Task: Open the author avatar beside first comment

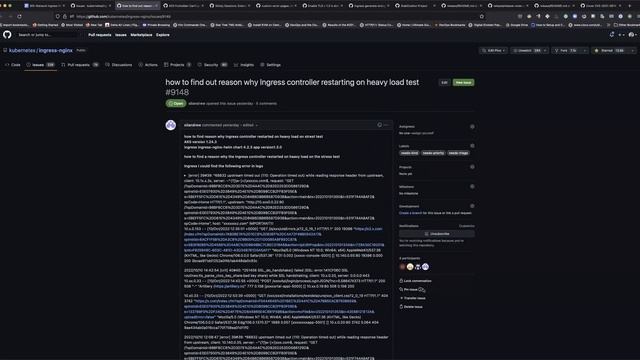Action: click(x=171, y=125)
